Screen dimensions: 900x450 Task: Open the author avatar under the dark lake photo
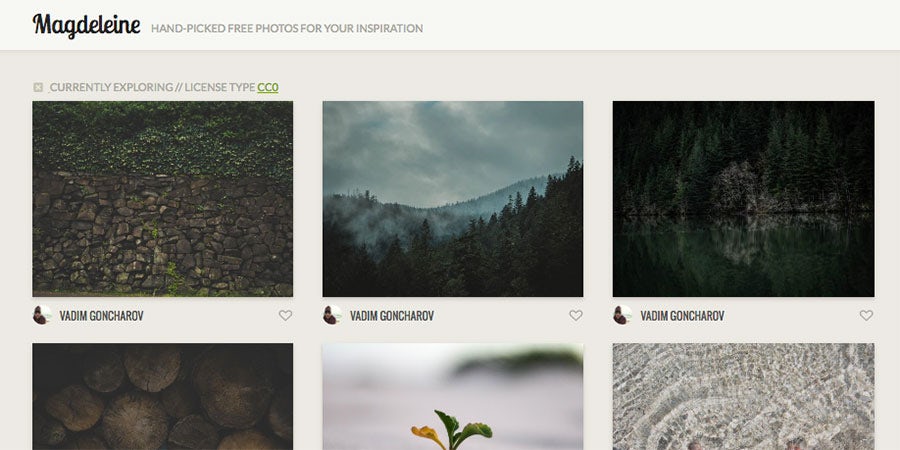622,315
